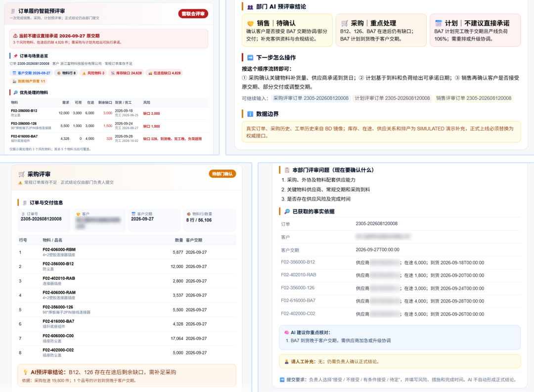The width and height of the screenshot is (534, 392).
Task: Click the arrow icon beside 提交要求
Action: (282, 380)
